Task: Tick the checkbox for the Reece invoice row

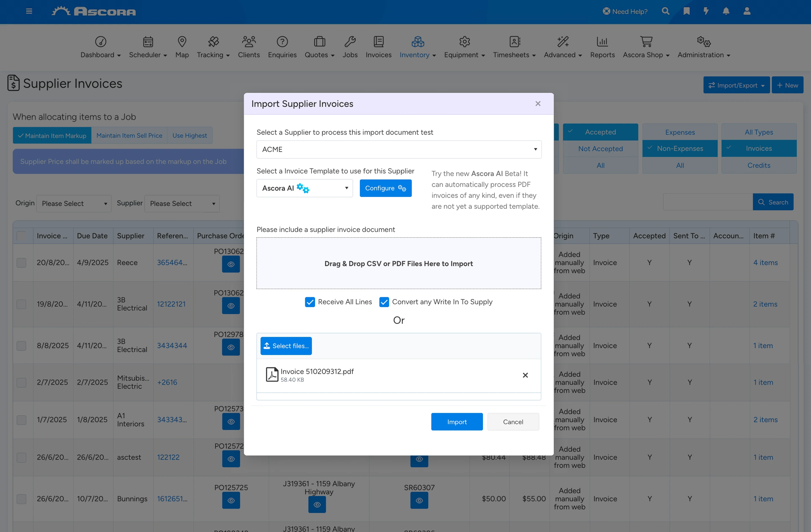Action: click(21, 263)
